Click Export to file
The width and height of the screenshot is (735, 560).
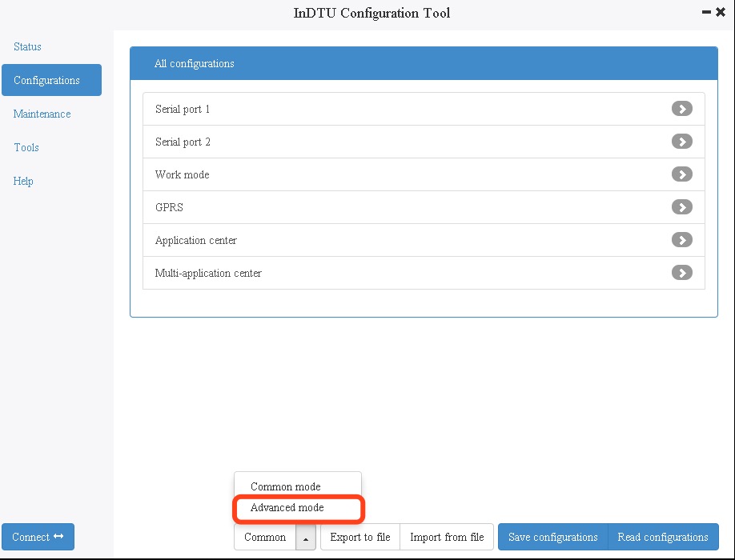(360, 538)
